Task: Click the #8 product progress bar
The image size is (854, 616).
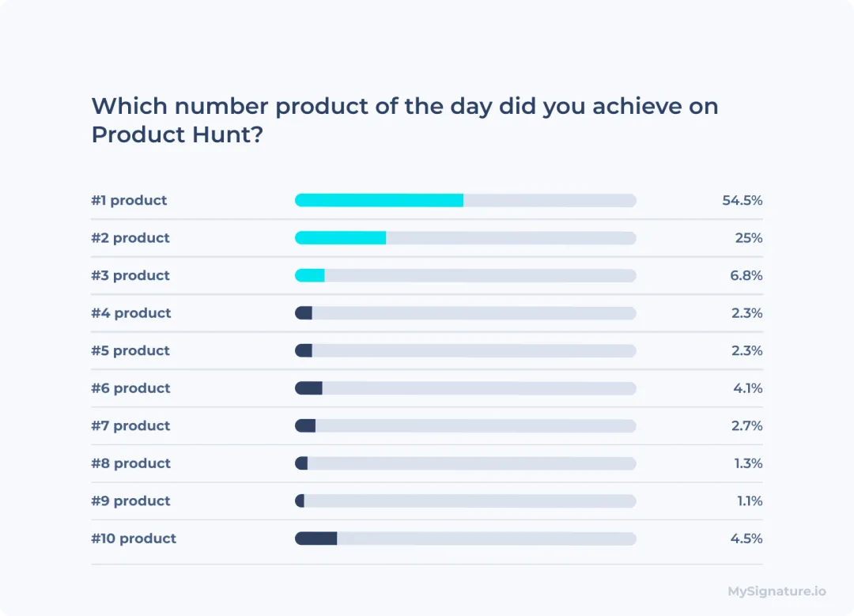Action: [301, 463]
